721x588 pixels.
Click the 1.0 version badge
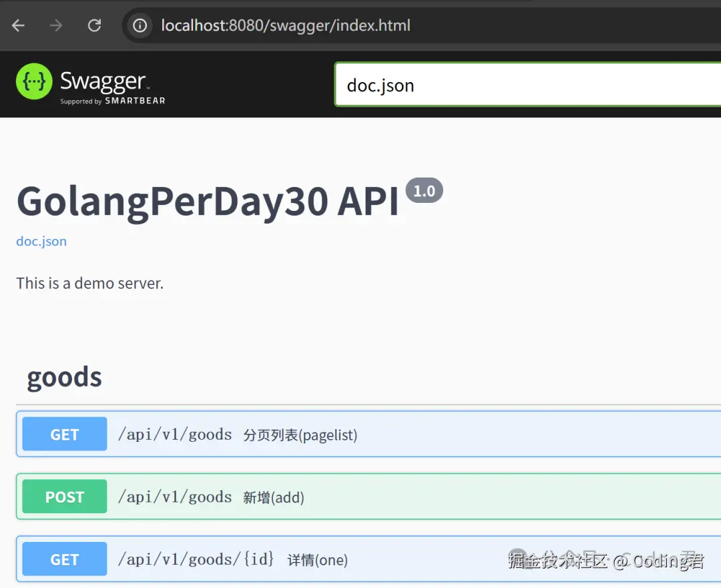pyautogui.click(x=424, y=192)
